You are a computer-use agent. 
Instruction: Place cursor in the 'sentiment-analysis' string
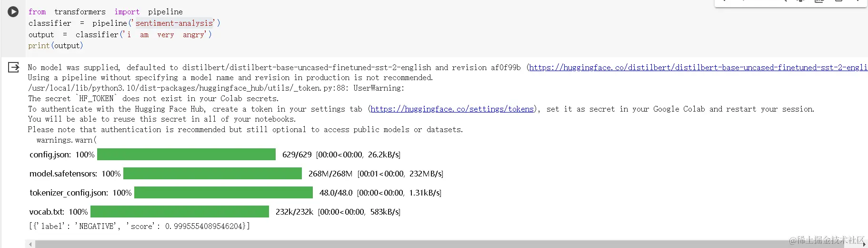(174, 23)
